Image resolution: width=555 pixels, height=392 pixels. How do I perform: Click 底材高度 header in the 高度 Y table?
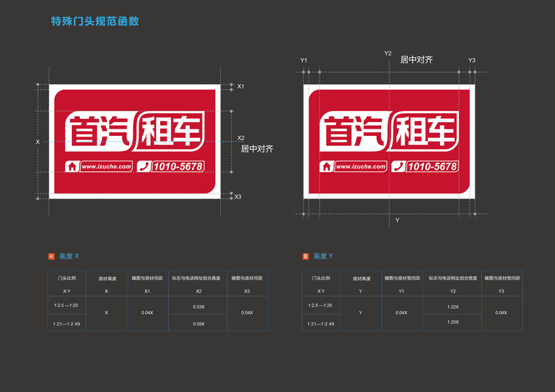(x=362, y=278)
